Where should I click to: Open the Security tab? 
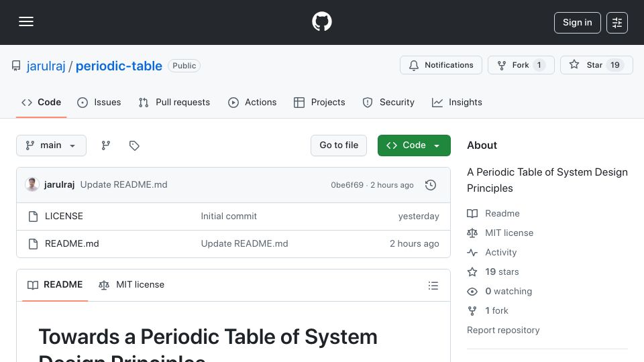(388, 102)
